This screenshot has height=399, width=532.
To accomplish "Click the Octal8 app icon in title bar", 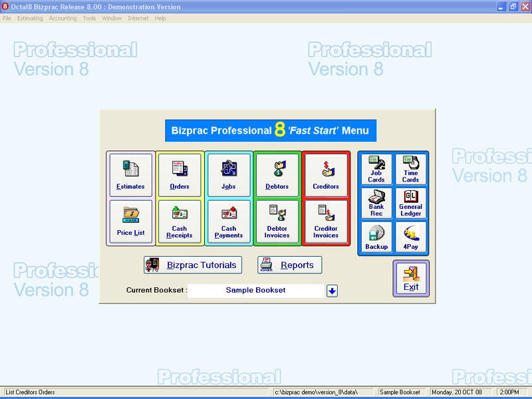I will (5, 7).
